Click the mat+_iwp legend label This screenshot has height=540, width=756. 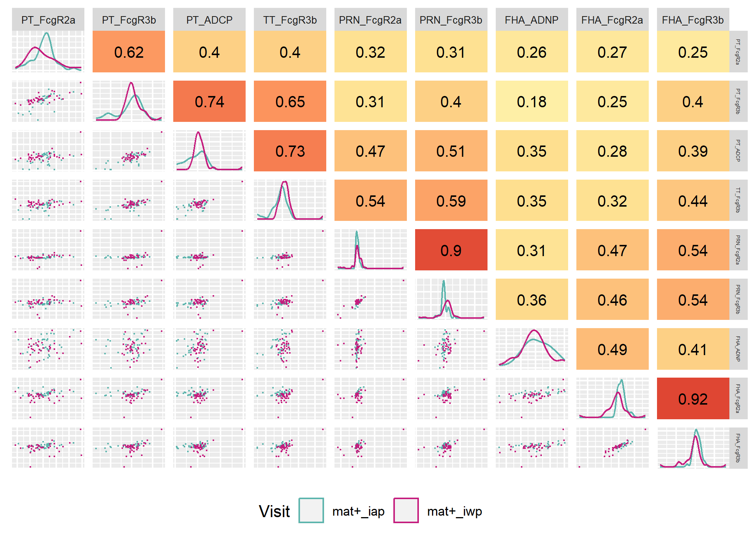454,511
